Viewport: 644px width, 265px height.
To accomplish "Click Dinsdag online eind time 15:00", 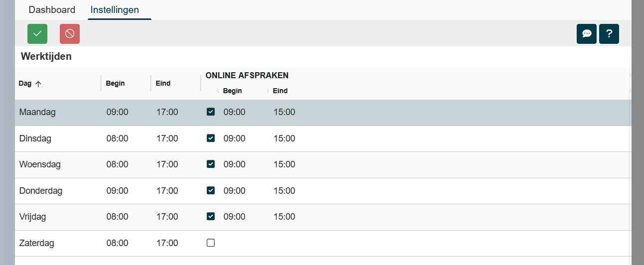I will click(x=284, y=138).
